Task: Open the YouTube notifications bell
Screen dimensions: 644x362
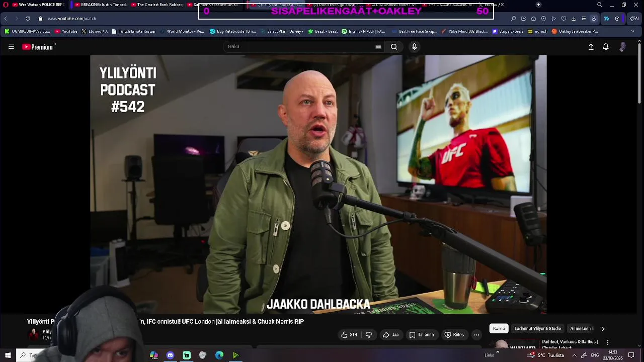Action: tap(606, 47)
